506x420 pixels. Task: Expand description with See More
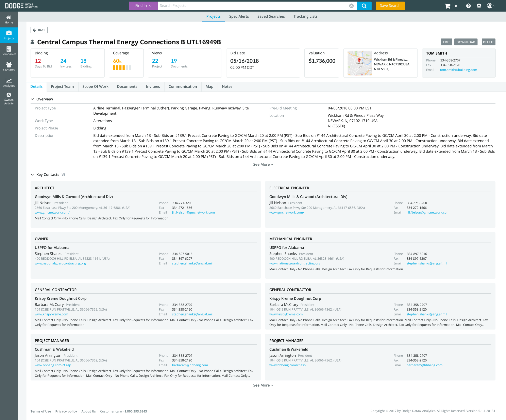(263, 164)
